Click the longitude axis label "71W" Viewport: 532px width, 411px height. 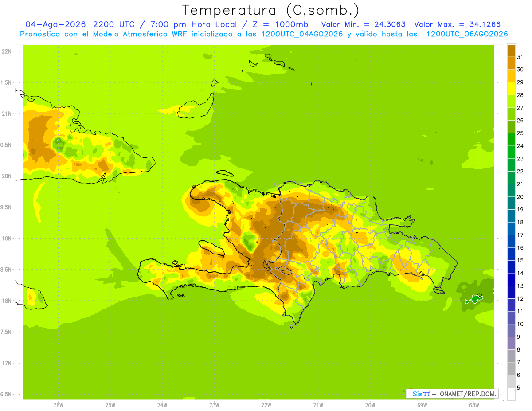(318, 405)
